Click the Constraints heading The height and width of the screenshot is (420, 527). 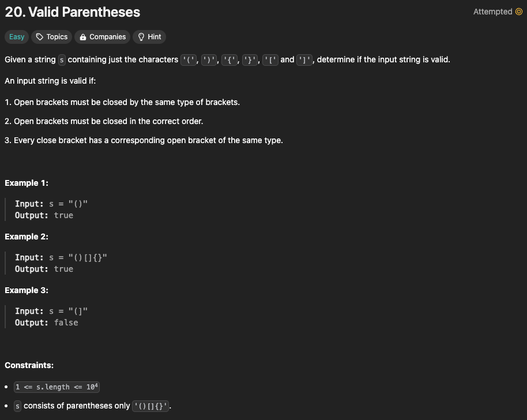click(x=29, y=365)
